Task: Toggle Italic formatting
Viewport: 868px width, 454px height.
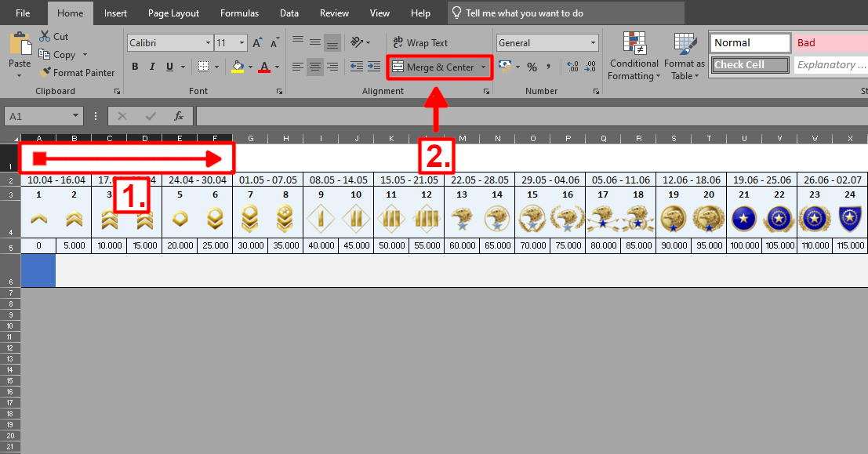Action: [x=152, y=67]
